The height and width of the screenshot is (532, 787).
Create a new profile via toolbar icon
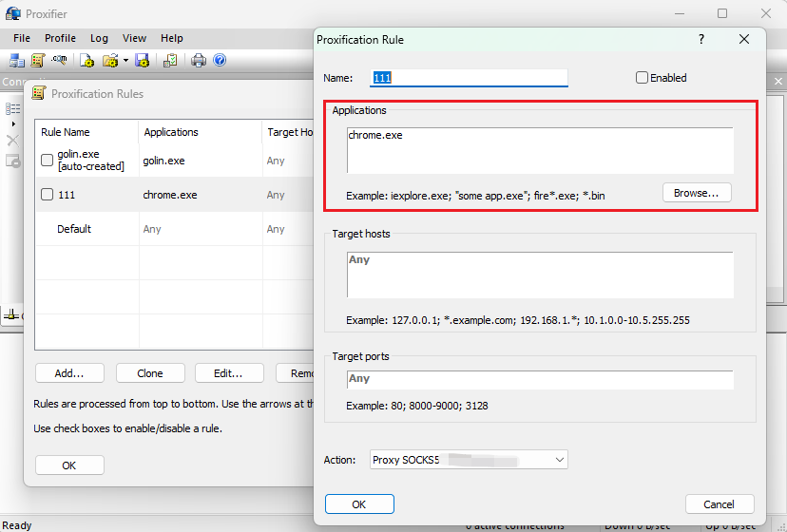pyautogui.click(x=87, y=61)
